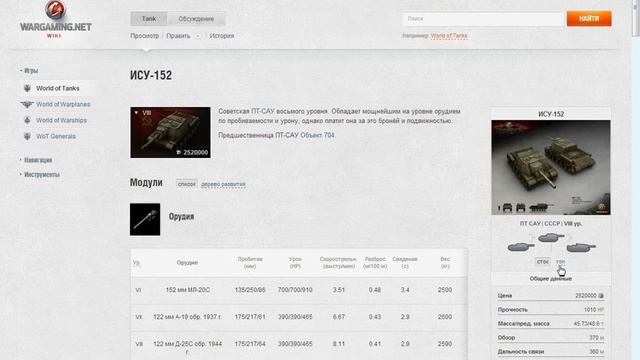Image resolution: width=640 pixels, height=360 pixels.
Task: Click the Урон column header
Action: coord(295,262)
